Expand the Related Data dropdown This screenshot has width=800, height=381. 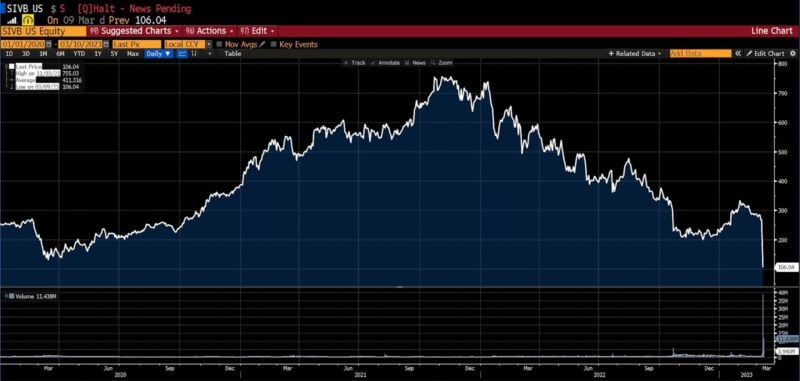coord(635,54)
